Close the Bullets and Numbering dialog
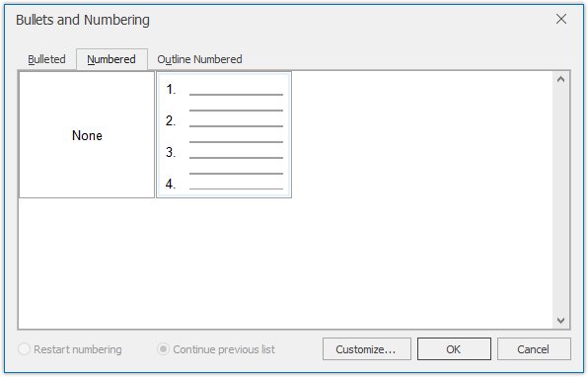588x377 pixels. pos(561,19)
